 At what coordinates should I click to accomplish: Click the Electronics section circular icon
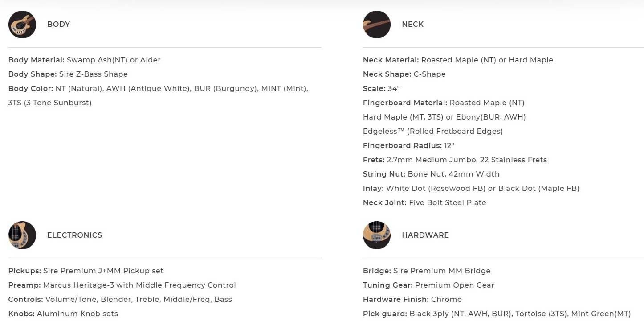pyautogui.click(x=22, y=235)
